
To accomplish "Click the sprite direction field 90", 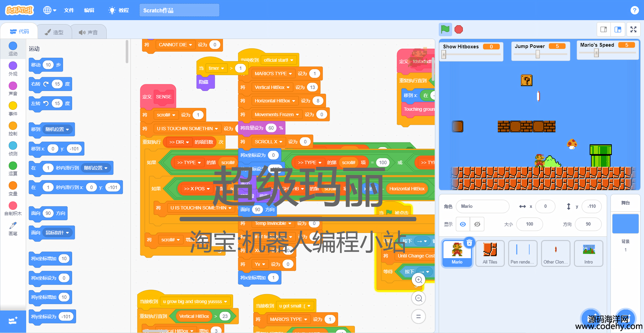I will pos(588,224).
